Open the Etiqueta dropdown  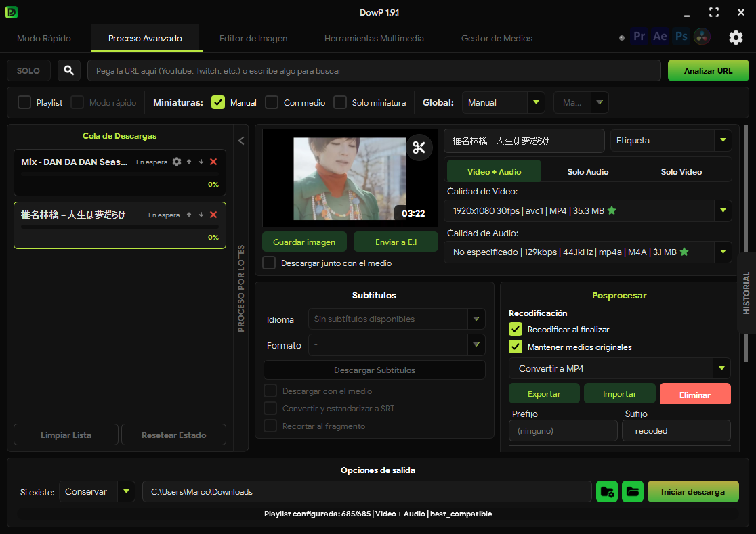[x=671, y=141]
